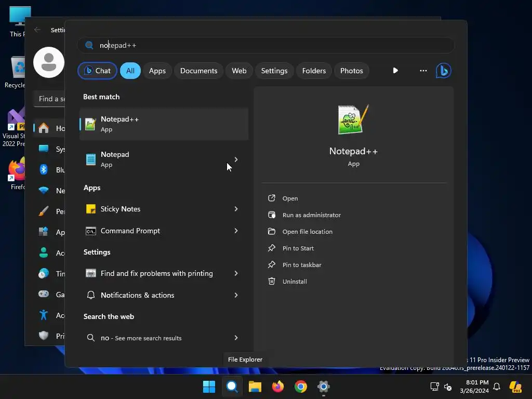The width and height of the screenshot is (532, 399).
Task: Click the Start button on taskbar
Action: [x=209, y=387]
